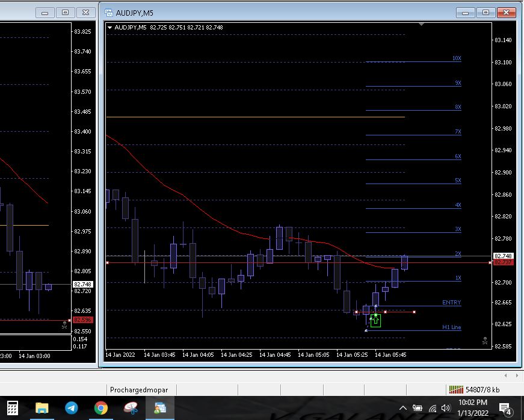
Task: Open File Explorer from the taskbar
Action: pos(42,408)
